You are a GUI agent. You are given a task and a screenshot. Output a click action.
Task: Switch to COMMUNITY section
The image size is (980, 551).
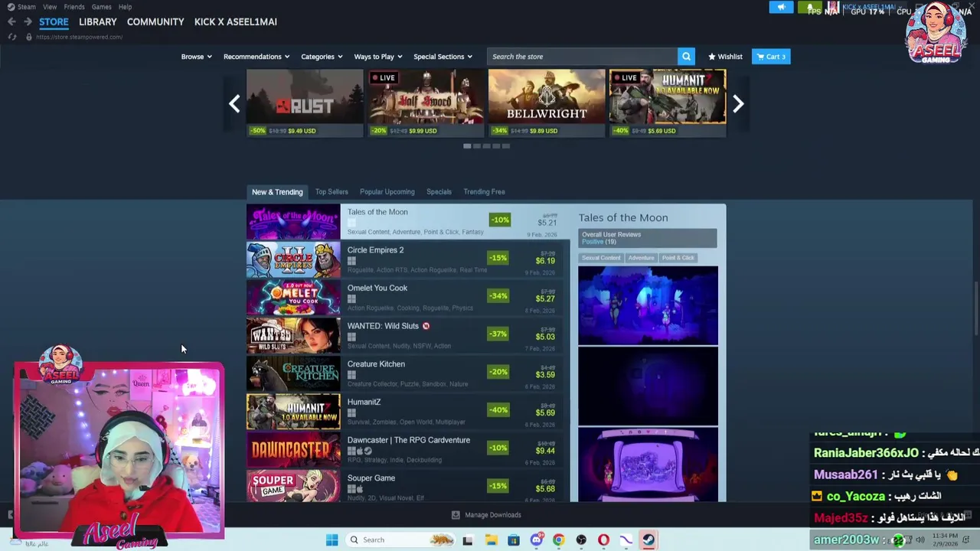[x=155, y=21]
